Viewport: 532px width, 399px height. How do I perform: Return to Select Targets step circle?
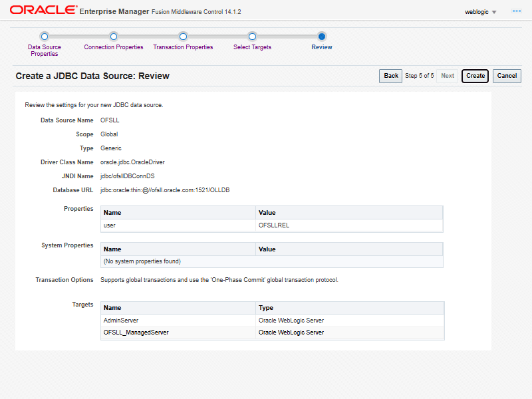pos(252,37)
